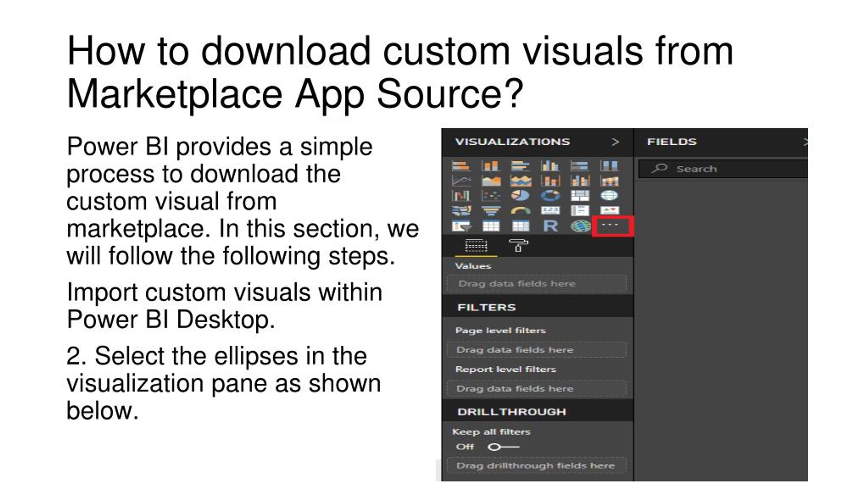
Task: Select the Treemap visual
Action: click(x=580, y=196)
